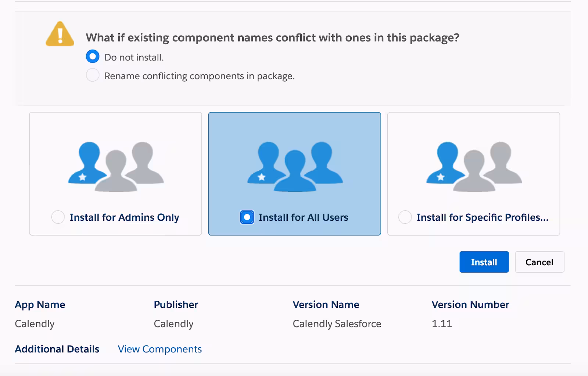588x376 pixels.
Task: Click the "Install for Admins Only" label text
Action: 124,217
